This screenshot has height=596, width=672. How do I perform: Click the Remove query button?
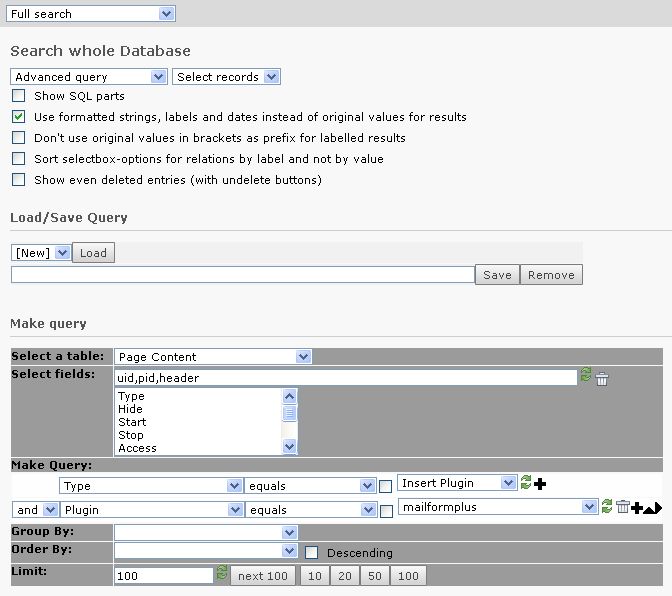click(551, 275)
